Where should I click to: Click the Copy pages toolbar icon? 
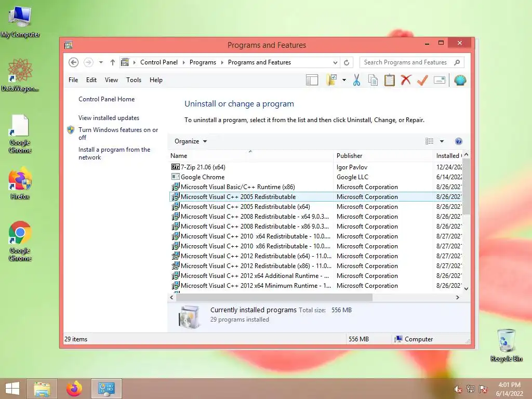[373, 80]
